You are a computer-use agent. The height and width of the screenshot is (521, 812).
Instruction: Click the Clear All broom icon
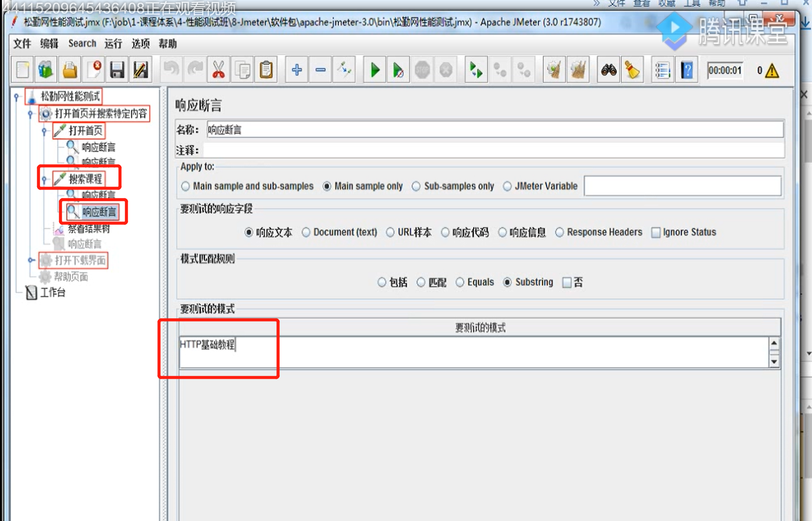tap(578, 70)
